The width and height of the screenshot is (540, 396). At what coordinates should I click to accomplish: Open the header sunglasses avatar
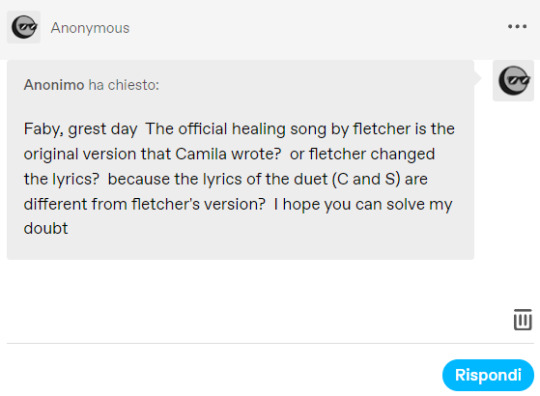tap(24, 27)
